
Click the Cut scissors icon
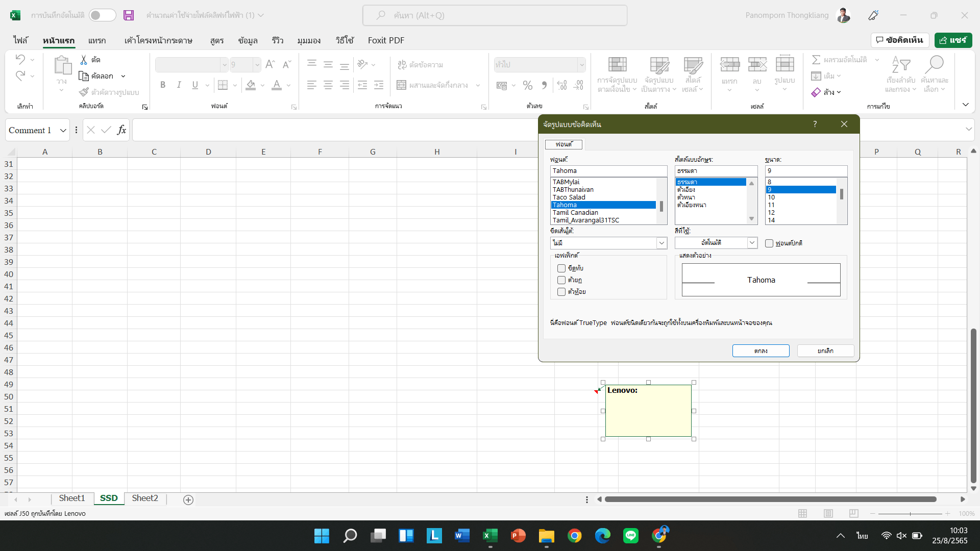click(x=84, y=60)
